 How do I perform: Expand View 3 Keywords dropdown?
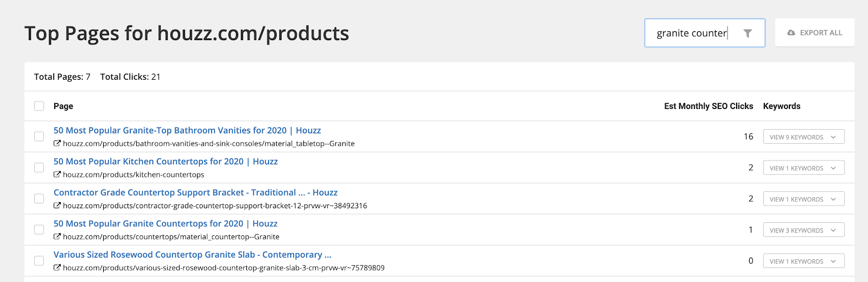click(803, 230)
